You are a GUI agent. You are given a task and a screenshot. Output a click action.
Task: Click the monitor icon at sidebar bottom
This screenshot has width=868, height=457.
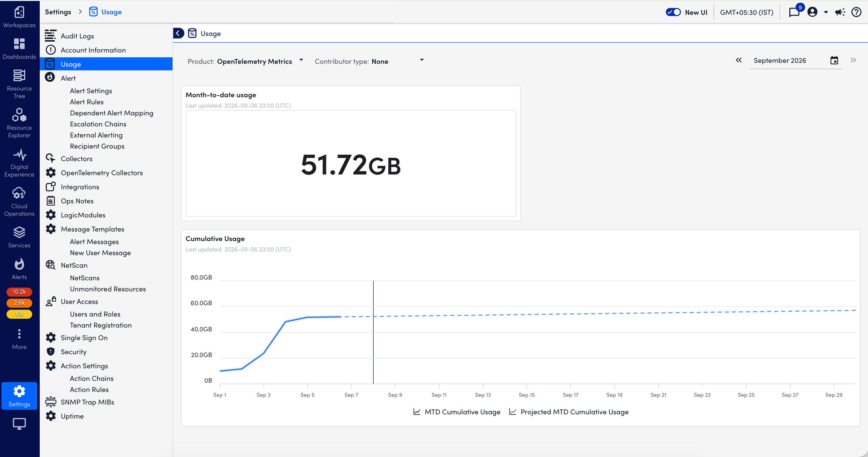click(x=19, y=424)
